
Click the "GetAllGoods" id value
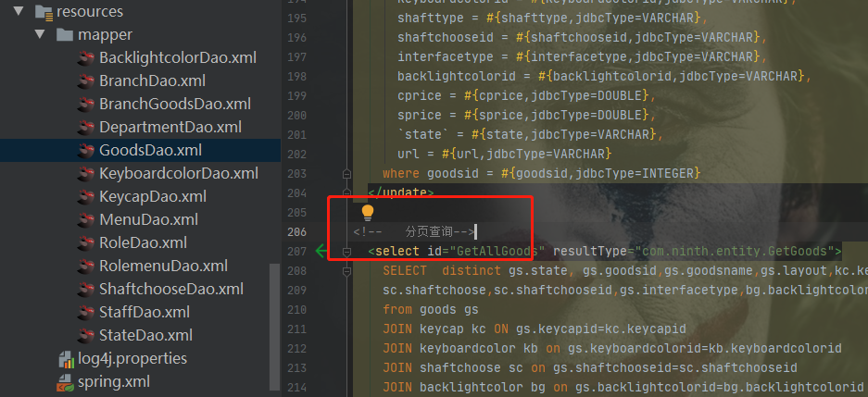[497, 252]
